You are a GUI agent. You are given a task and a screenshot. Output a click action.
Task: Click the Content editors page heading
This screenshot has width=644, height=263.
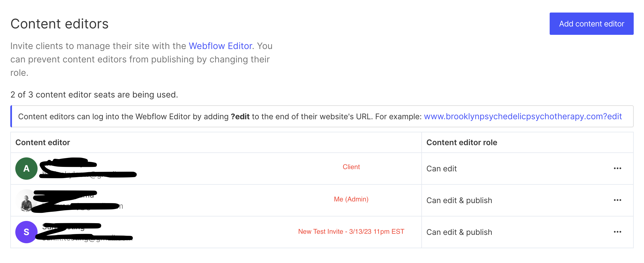coord(60,24)
